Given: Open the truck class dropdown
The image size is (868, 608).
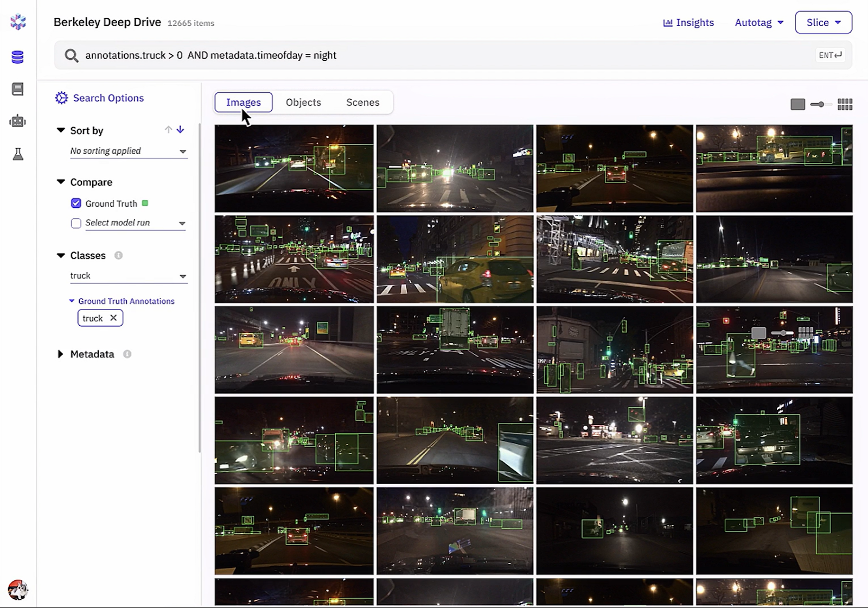Looking at the screenshot, I should point(129,276).
